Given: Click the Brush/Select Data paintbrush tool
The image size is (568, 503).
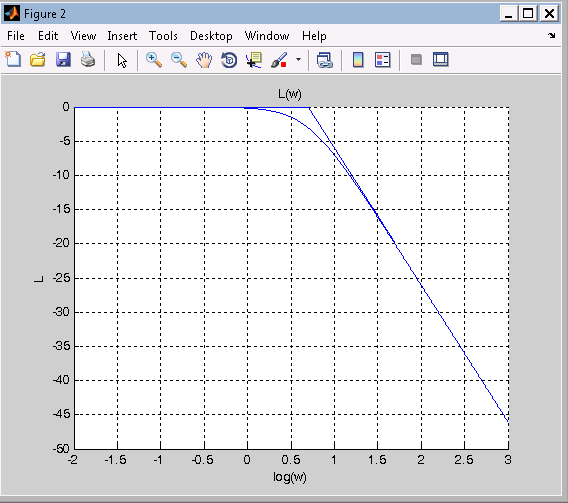Looking at the screenshot, I should (279, 60).
